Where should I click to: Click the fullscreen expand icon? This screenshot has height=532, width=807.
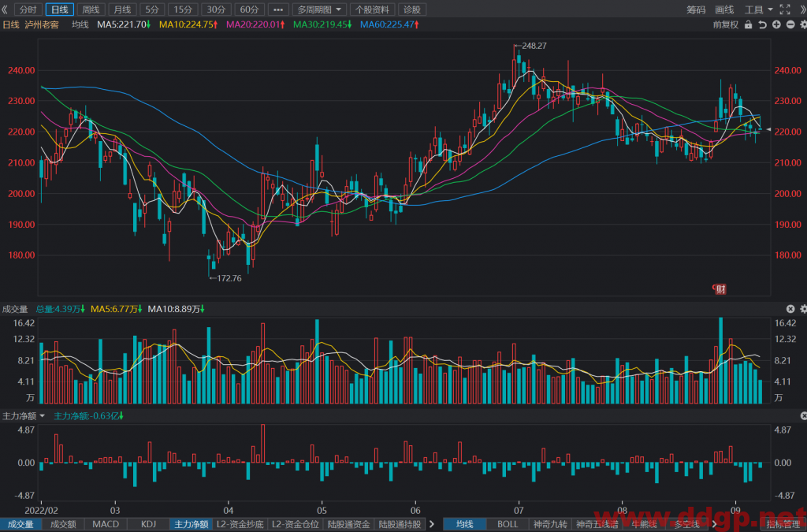point(785,9)
